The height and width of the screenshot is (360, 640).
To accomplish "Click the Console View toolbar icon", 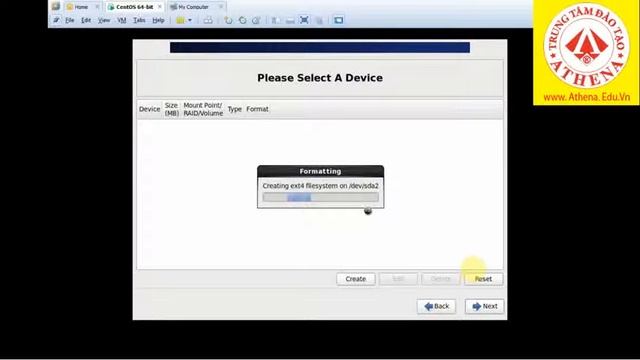I will (338, 20).
